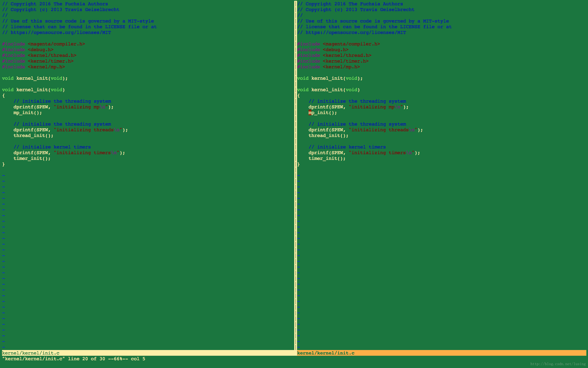588x368 pixels.
Task: Click dprintf "initializing timers\n" line in left pane
Action: [69, 153]
